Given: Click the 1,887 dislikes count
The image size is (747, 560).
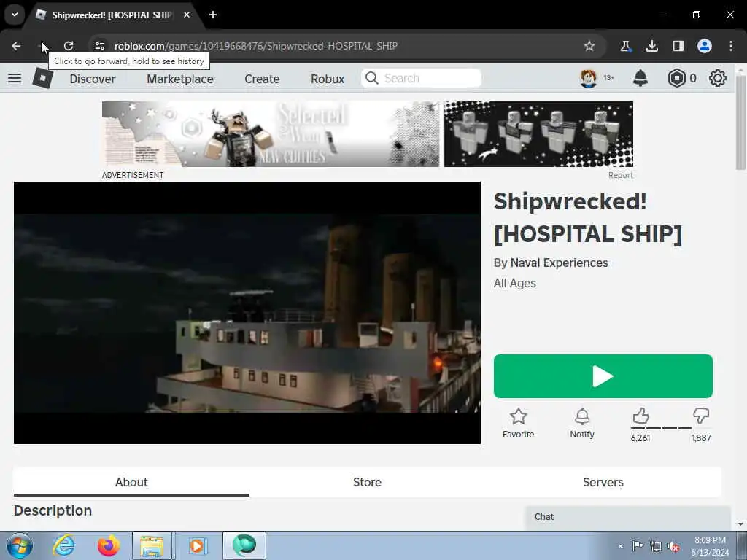Looking at the screenshot, I should [701, 438].
